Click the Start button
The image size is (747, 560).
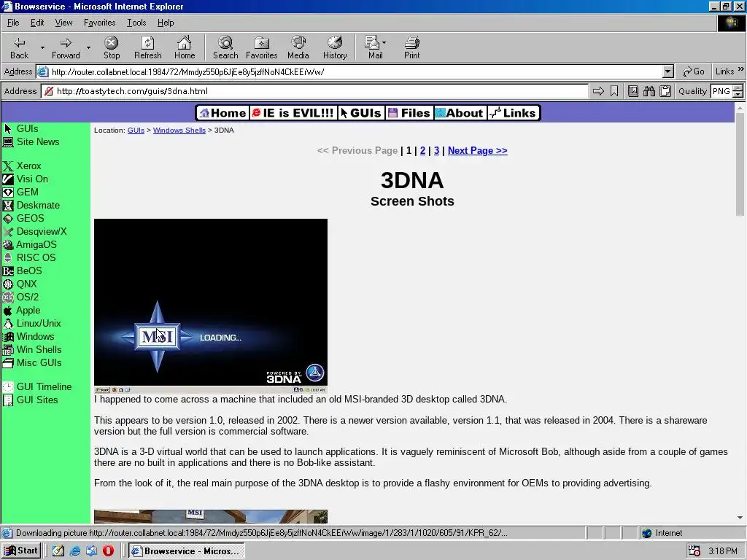(x=21, y=551)
